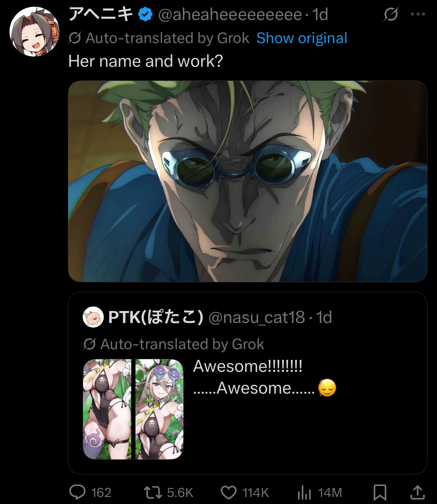Open the Grok icon at top right

pos(391,14)
